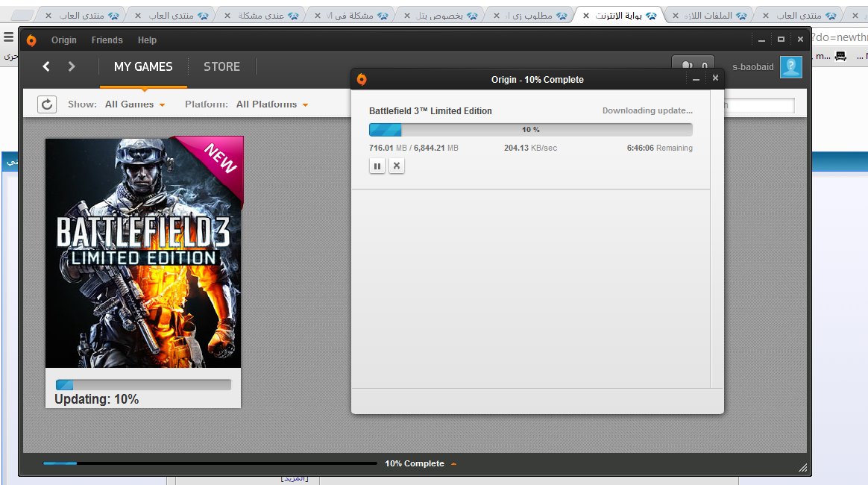Minimize the Origin main window

(761, 40)
